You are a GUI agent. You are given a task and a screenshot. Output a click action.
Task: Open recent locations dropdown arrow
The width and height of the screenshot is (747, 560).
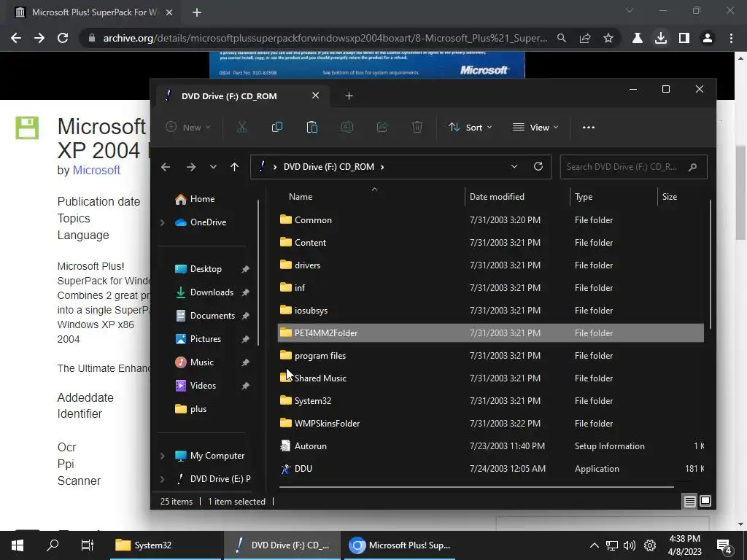click(213, 167)
